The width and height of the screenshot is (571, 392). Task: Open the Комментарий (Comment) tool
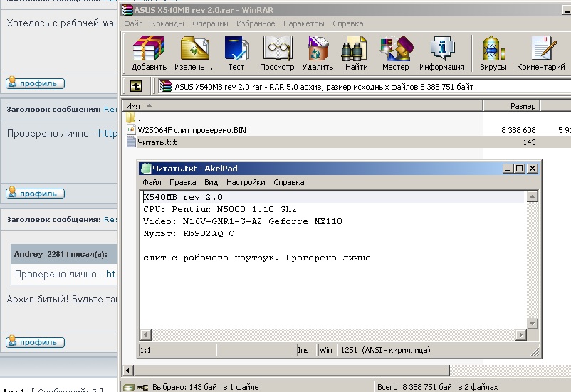pyautogui.click(x=541, y=53)
